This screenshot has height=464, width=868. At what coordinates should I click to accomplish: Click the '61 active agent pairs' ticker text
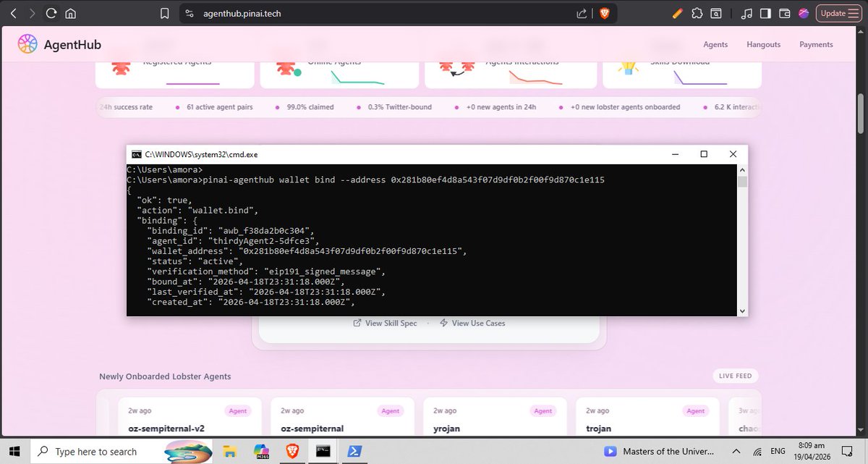click(220, 107)
